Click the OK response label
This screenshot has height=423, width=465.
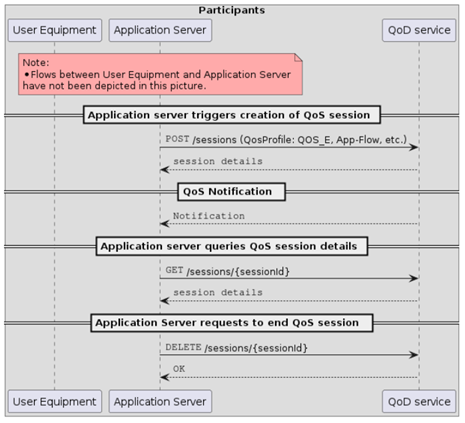(179, 369)
